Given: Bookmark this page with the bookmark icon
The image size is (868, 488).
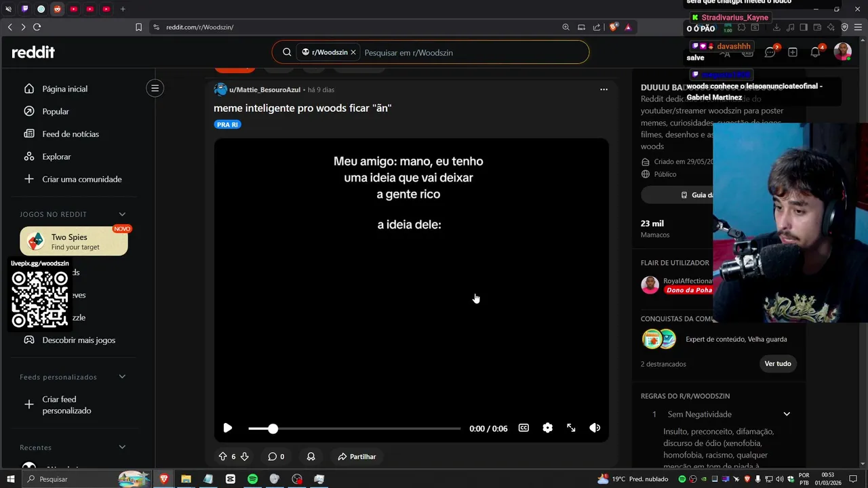Looking at the screenshot, I should (x=138, y=27).
